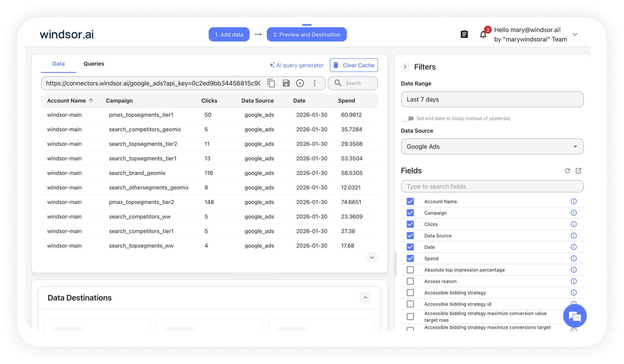Image resolution: width=624 pixels, height=364 pixels.
Task: Open the notifications bell icon
Action: pos(483,35)
